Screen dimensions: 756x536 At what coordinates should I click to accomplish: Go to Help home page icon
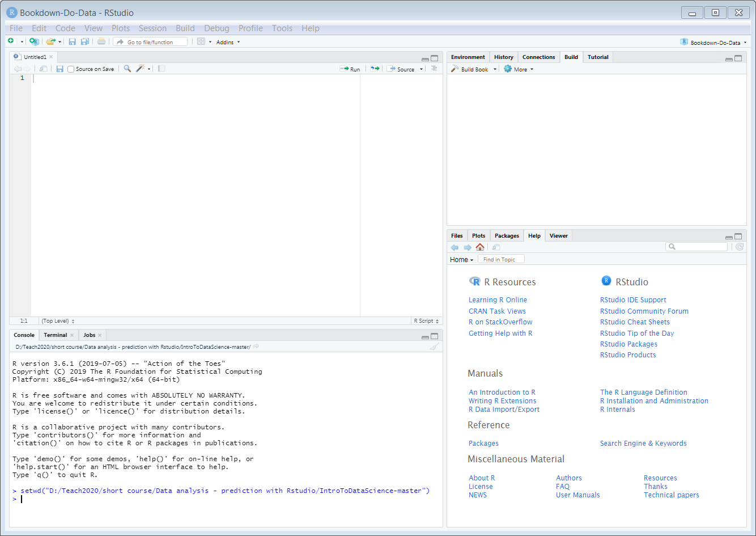[x=480, y=247]
